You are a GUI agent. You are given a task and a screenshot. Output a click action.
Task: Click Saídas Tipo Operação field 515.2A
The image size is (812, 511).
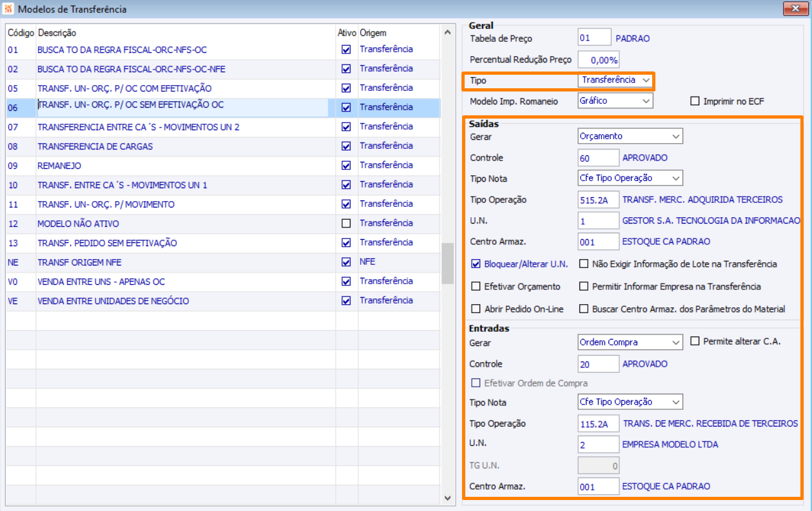point(598,199)
